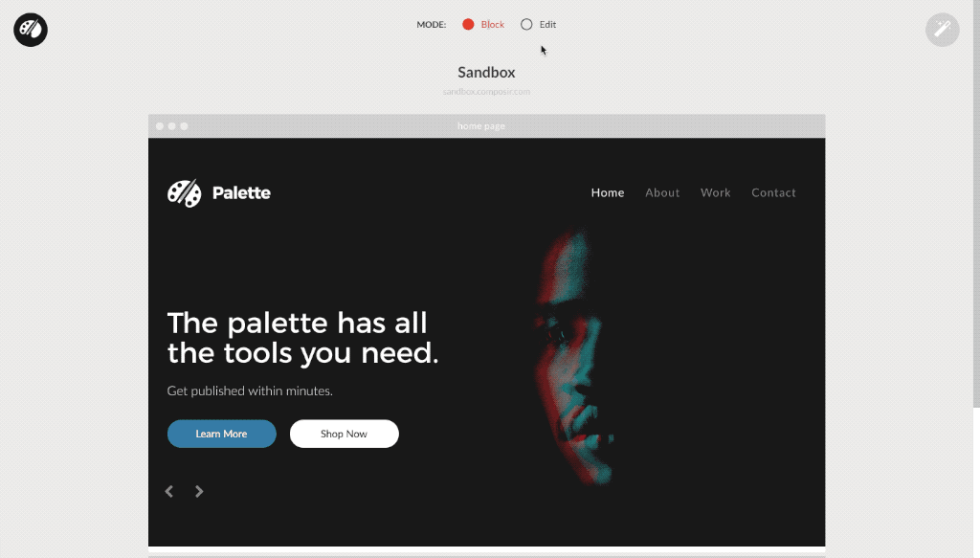
Task: Open the palette logo menu top-left
Action: tap(31, 30)
